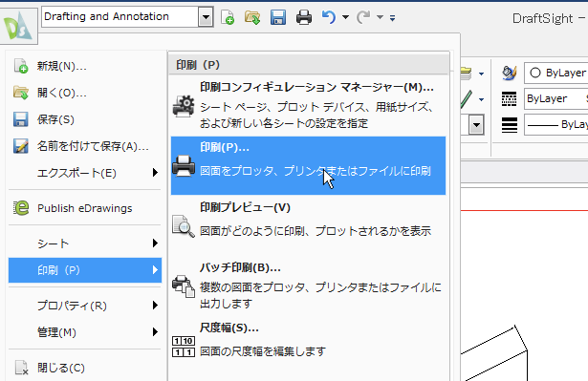Click the Redo arrow icon

[x=363, y=17]
